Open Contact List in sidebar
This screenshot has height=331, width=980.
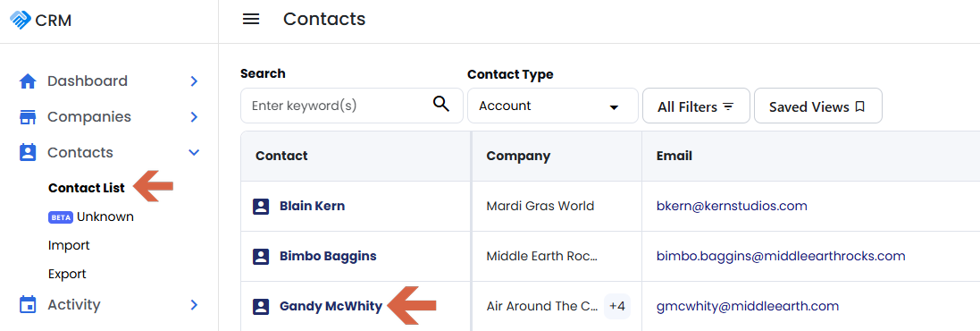[x=87, y=188]
